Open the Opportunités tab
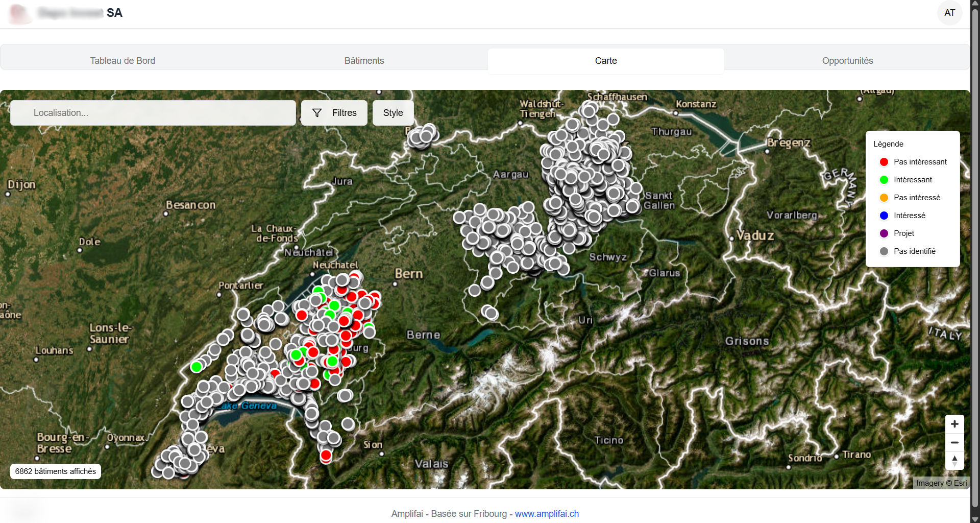 [847, 61]
